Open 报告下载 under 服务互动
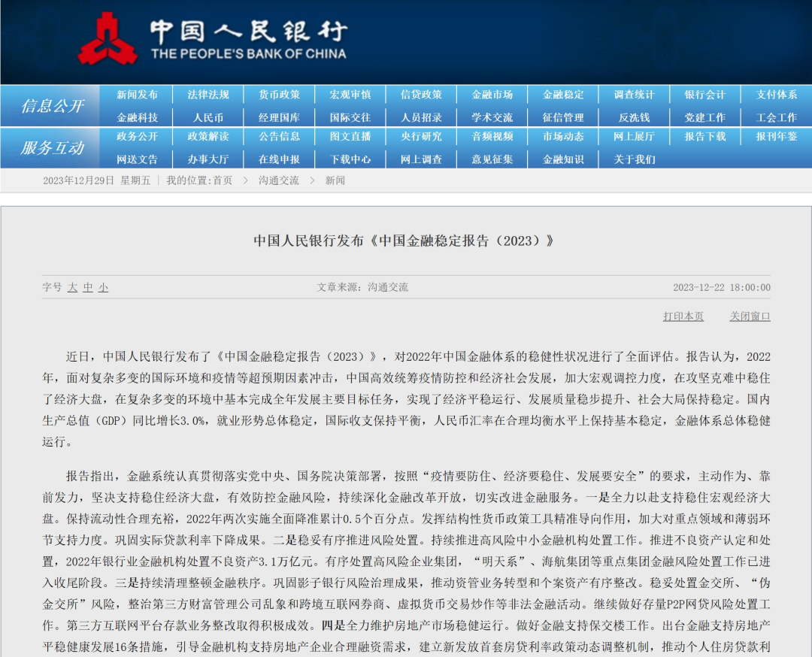Image resolution: width=812 pixels, height=657 pixels. [705, 137]
